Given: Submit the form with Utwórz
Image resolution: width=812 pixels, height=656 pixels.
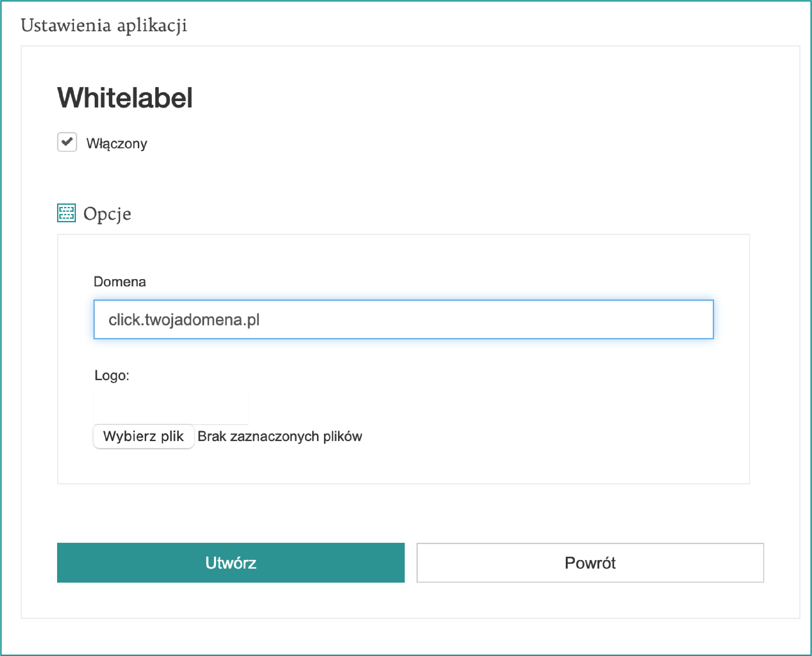Looking at the screenshot, I should coord(231,563).
